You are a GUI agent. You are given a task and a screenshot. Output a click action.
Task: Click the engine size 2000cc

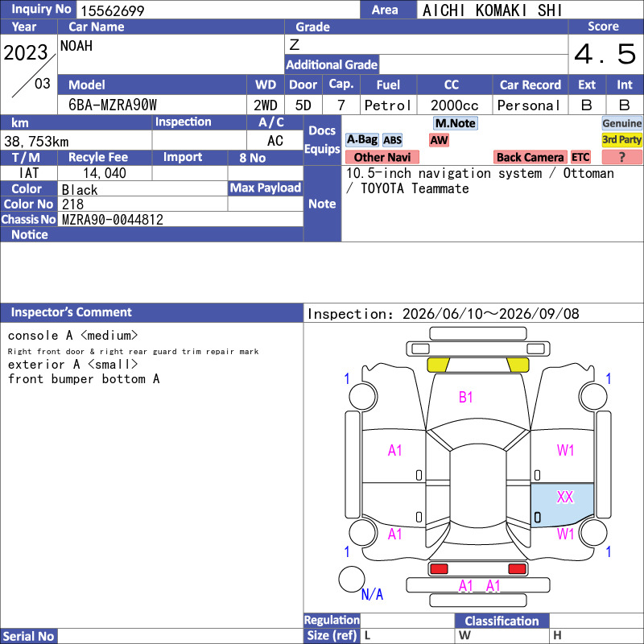[455, 105]
